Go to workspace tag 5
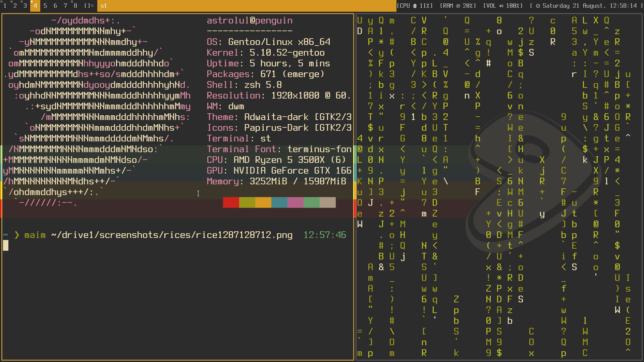This screenshot has height=362, width=644. pyautogui.click(x=45, y=6)
